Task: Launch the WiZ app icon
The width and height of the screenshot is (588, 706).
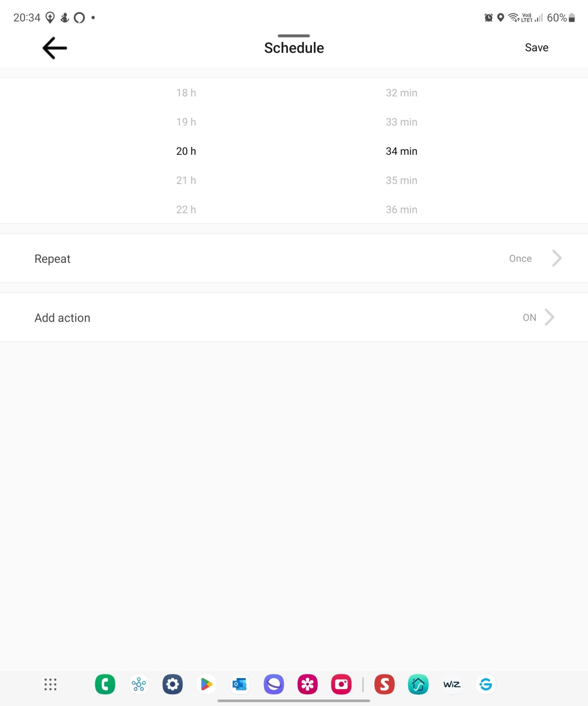Action: coord(452,684)
